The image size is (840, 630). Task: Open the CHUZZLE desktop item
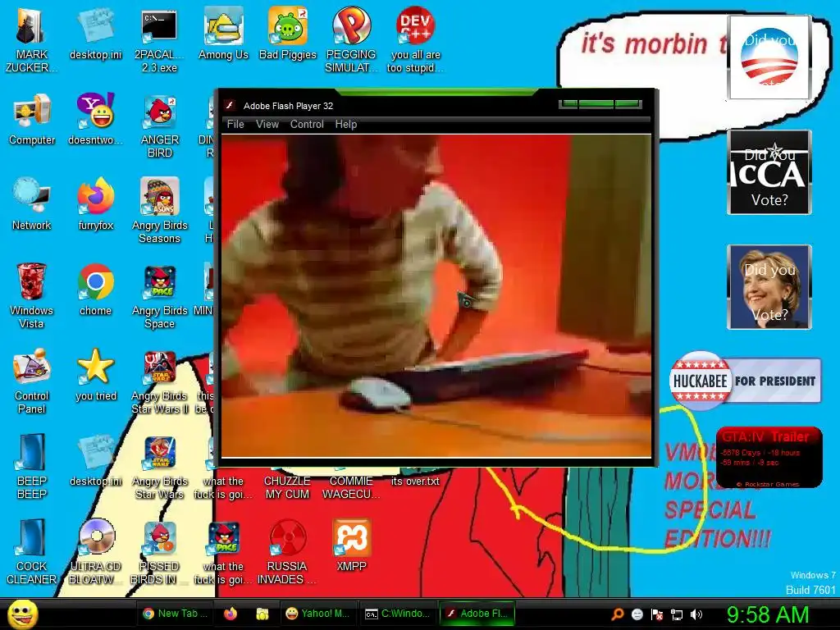(x=287, y=487)
